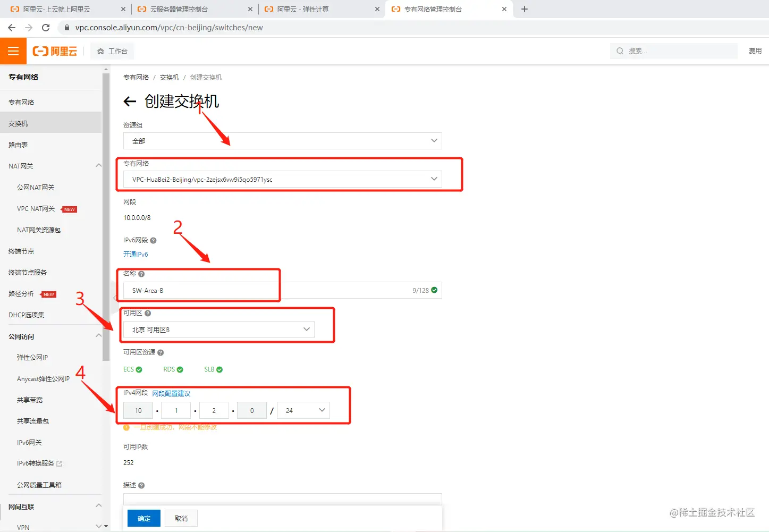Click the browser back button
The height and width of the screenshot is (532, 769).
(12, 28)
